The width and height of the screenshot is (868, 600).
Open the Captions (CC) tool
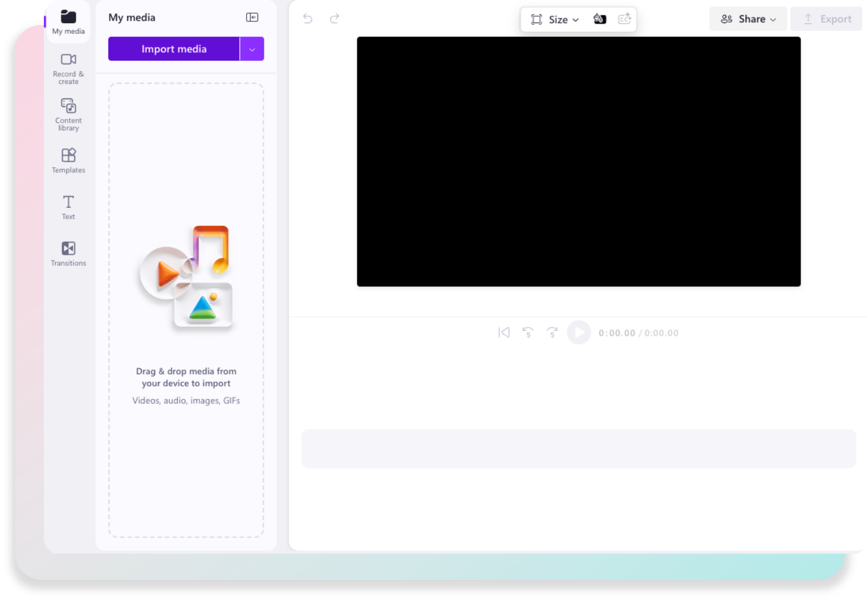click(624, 19)
